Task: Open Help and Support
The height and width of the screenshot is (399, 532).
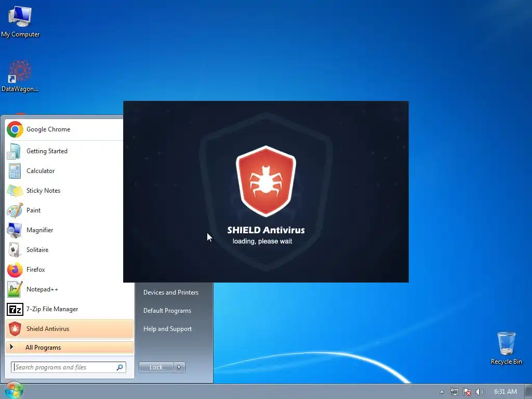Action: [167, 329]
